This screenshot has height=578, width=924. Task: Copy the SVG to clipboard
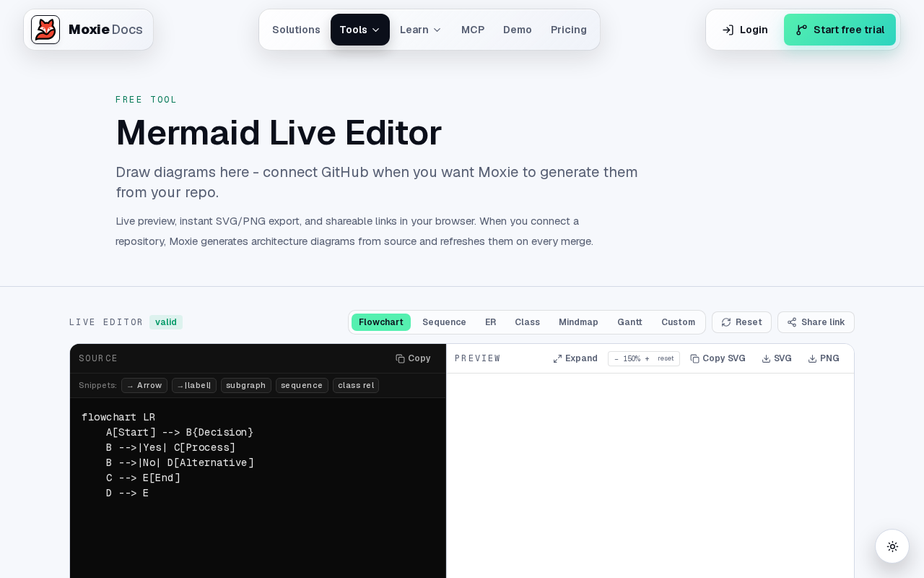(718, 358)
